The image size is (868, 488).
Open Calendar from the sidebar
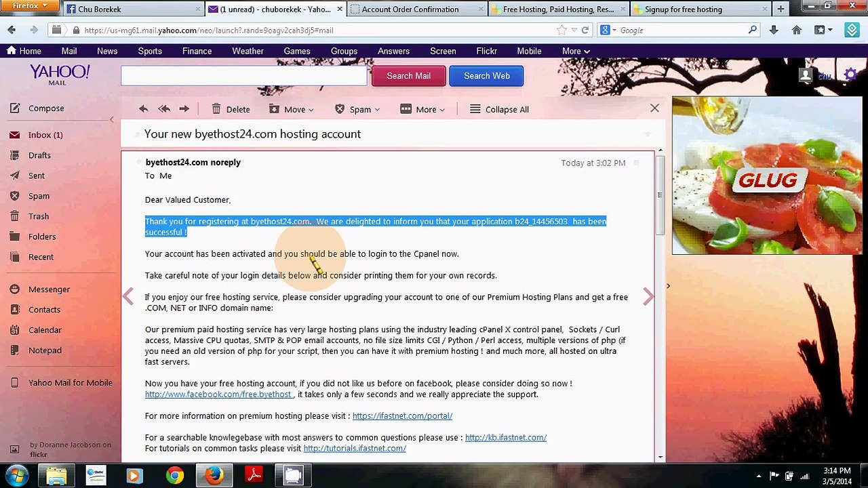(x=45, y=330)
